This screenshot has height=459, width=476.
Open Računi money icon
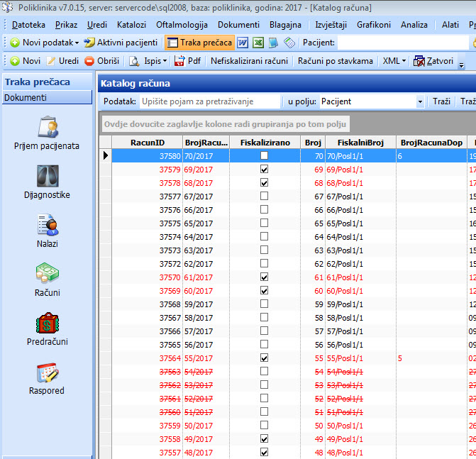coord(47,273)
